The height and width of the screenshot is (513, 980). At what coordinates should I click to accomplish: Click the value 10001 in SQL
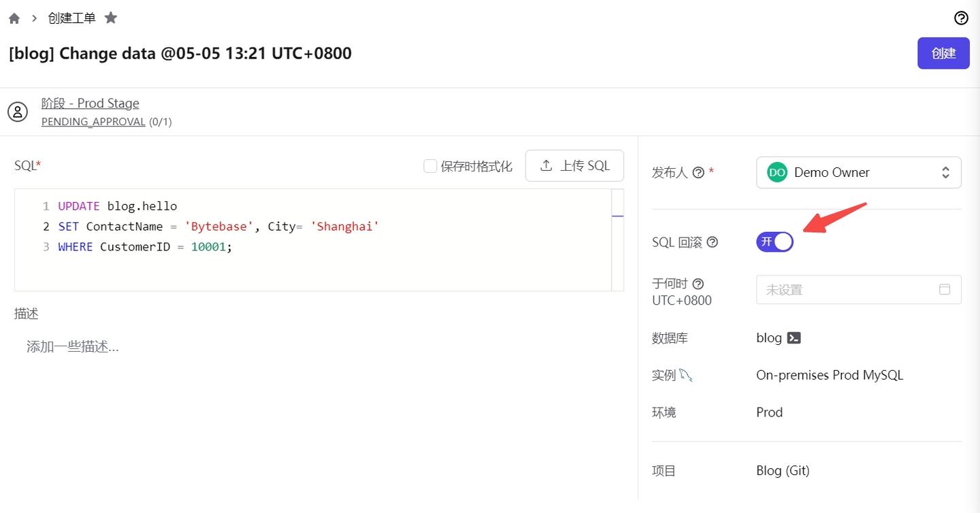(x=208, y=247)
